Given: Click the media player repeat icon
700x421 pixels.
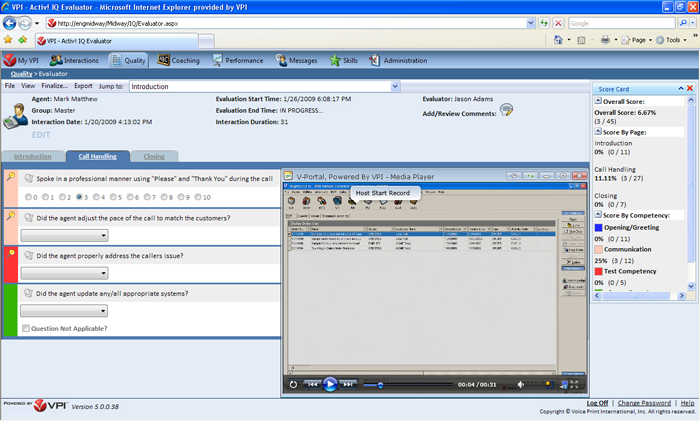Looking at the screenshot, I should click(x=293, y=384).
